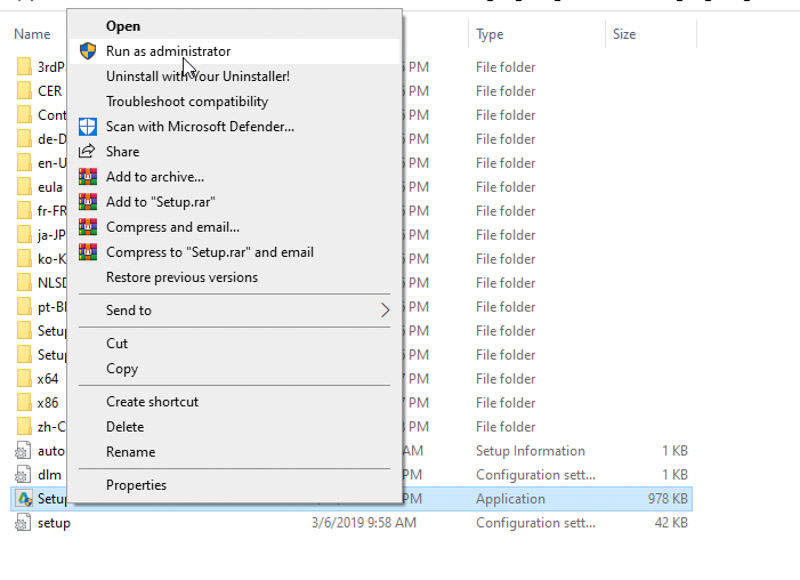Click the WinRAR icon for Add to "Setup.rar"
The image size is (800, 580).
click(88, 202)
